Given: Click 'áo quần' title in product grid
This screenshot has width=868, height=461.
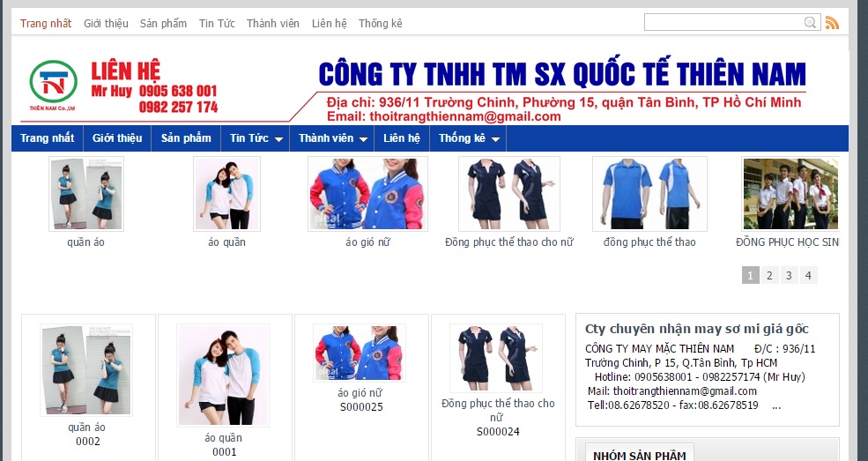Looking at the screenshot, I should click(x=223, y=438).
